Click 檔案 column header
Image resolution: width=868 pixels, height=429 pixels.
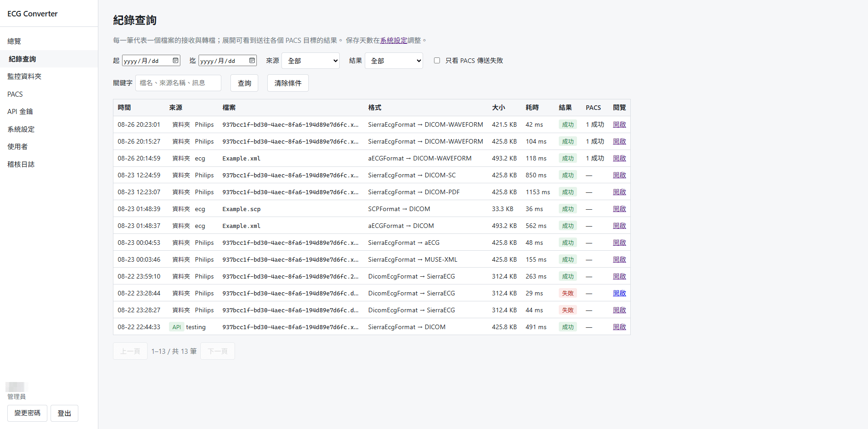click(x=229, y=108)
